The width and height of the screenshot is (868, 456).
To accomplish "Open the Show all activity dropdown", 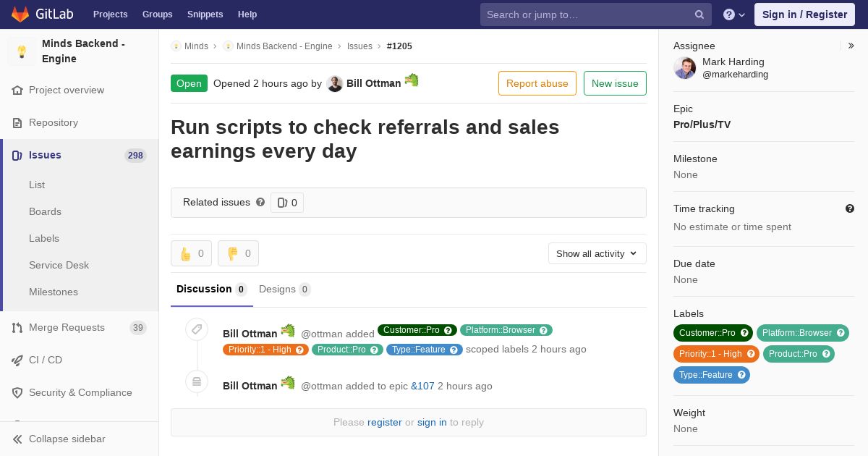I will click(x=597, y=253).
